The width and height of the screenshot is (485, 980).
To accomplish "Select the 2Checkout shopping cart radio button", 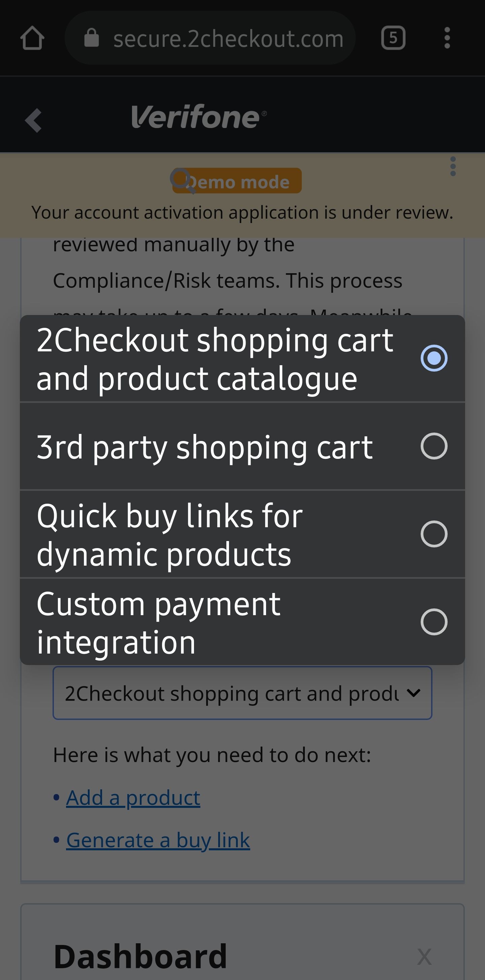I will (x=434, y=358).
